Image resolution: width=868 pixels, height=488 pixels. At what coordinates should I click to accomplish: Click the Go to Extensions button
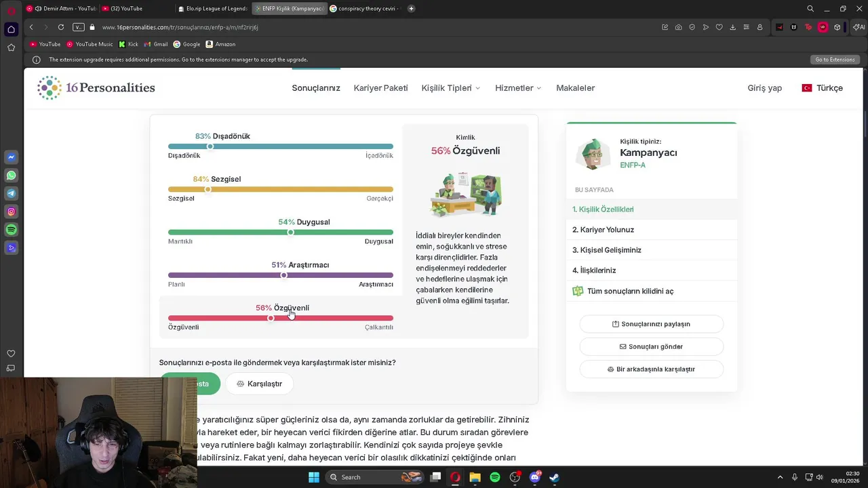[835, 60]
